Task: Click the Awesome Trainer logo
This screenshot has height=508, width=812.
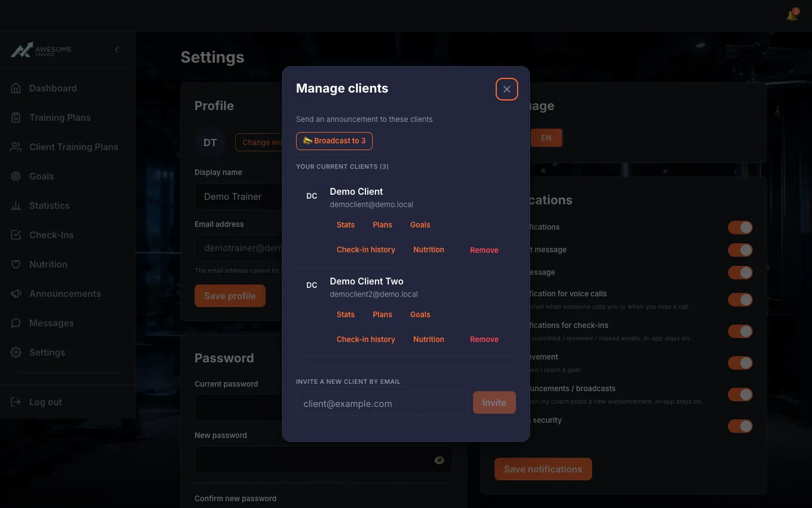Action: pyautogui.click(x=41, y=50)
